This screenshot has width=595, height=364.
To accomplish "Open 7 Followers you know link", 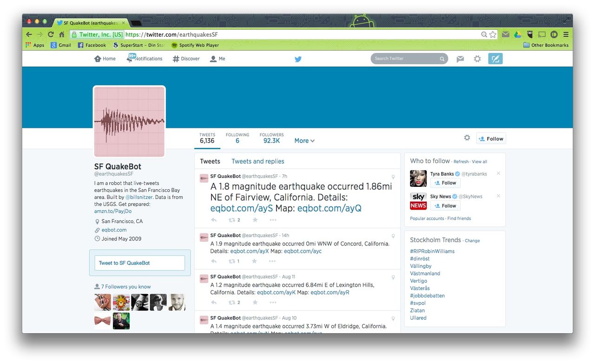I will (126, 287).
